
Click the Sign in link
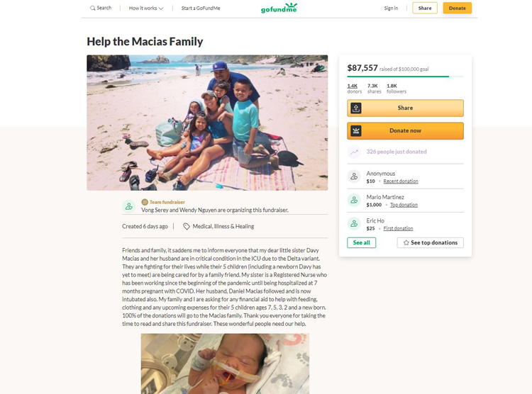391,8
